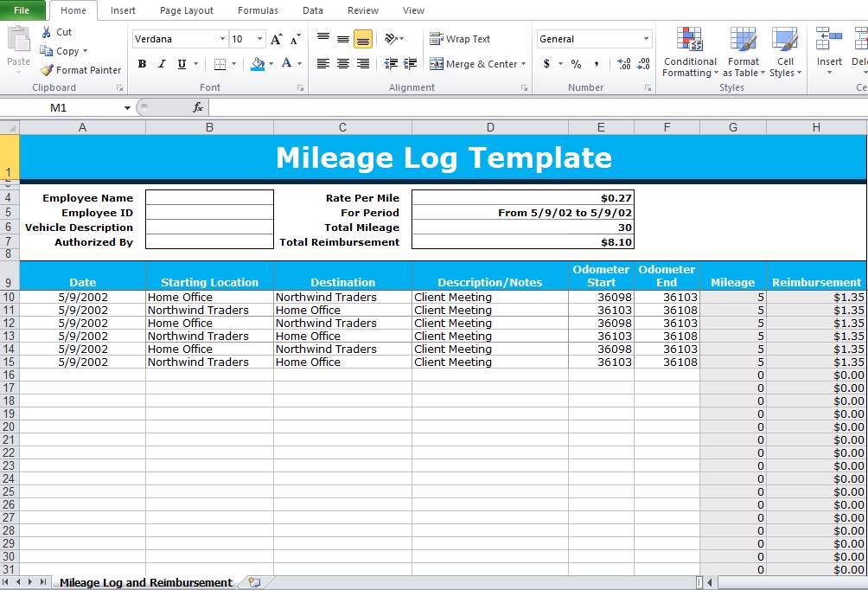This screenshot has height=590, width=868.
Task: Expand the Fill Color palette arrow
Action: click(271, 64)
